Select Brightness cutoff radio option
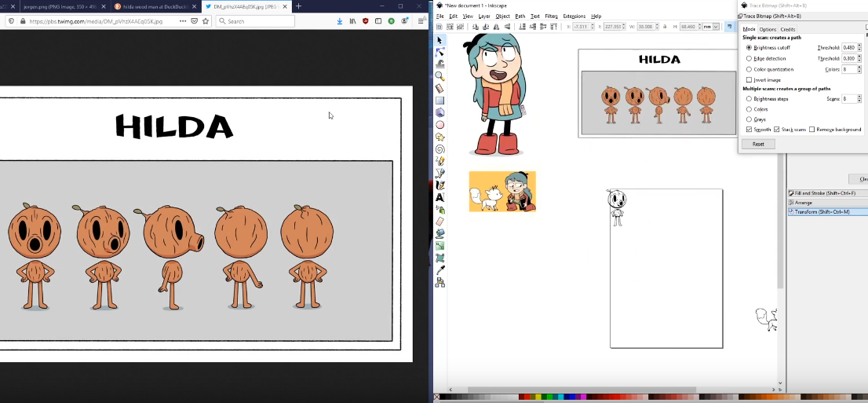The height and width of the screenshot is (403, 868). coord(749,48)
